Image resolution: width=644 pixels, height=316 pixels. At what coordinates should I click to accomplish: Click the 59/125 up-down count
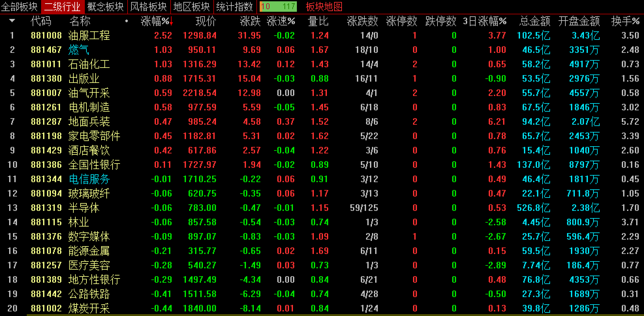(364, 208)
